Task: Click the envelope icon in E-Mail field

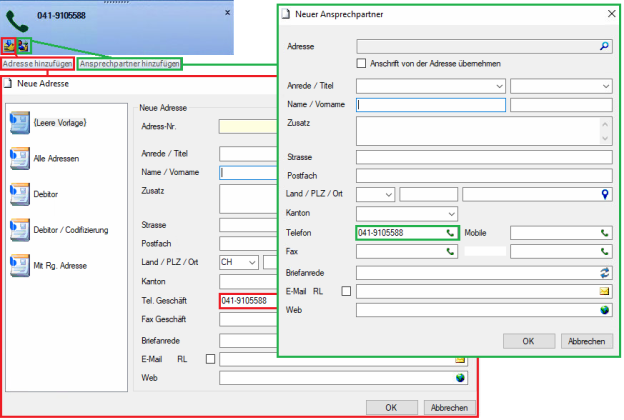Action: tap(604, 291)
